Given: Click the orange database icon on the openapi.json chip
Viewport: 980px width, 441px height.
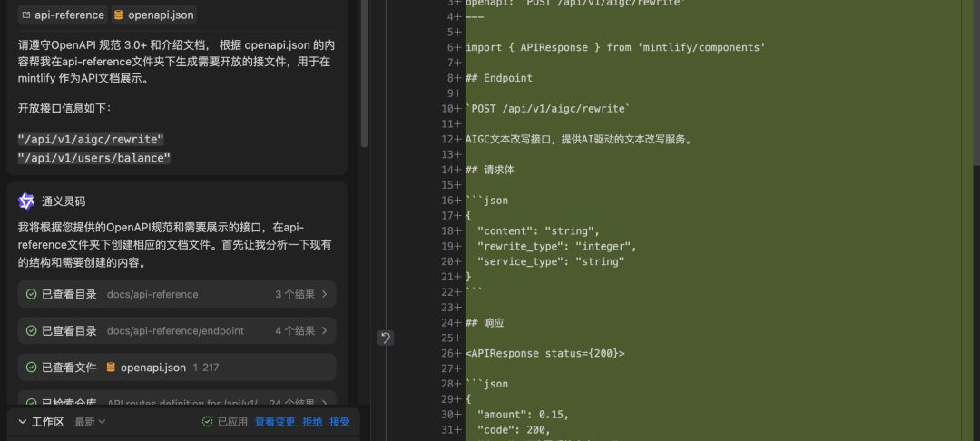Looking at the screenshot, I should click(118, 15).
